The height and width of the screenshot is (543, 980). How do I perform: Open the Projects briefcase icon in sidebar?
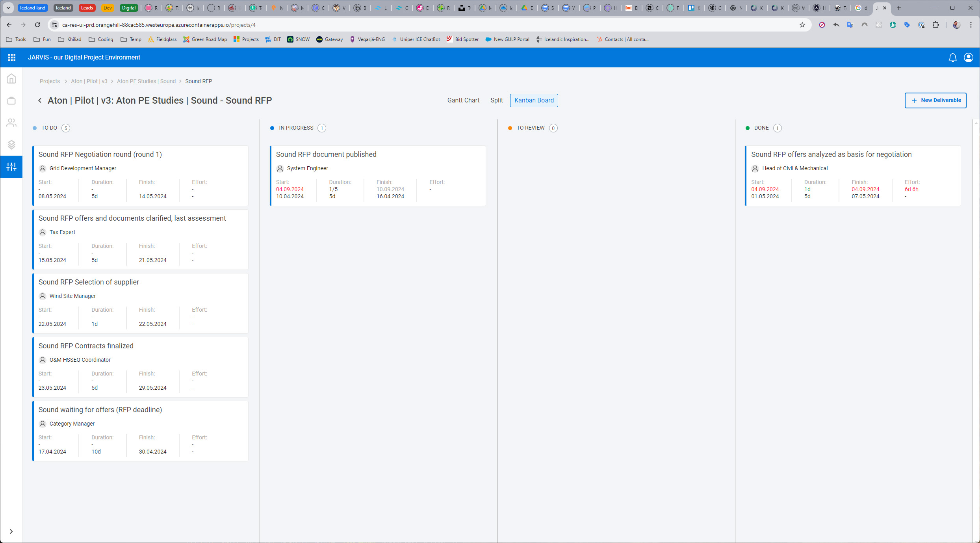pos(11,100)
